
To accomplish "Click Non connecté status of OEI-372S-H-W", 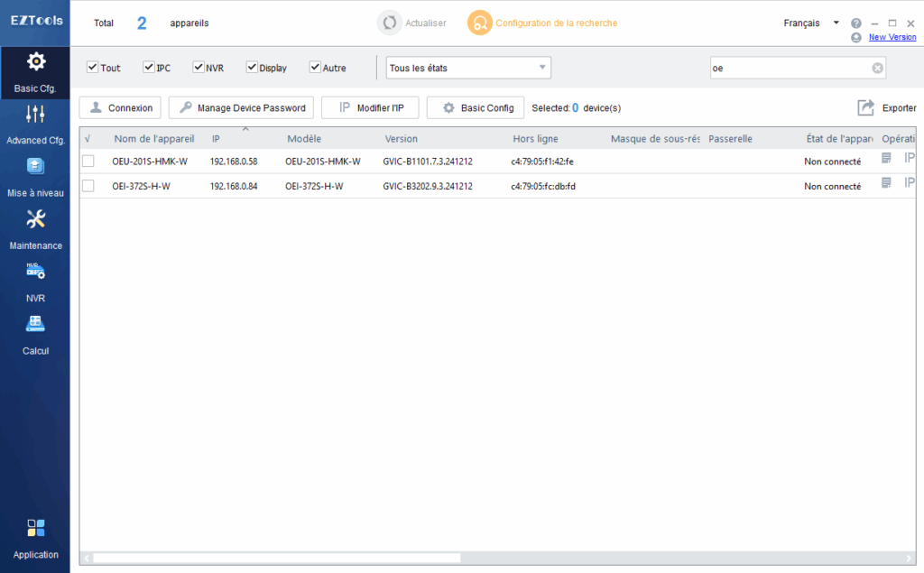I will click(833, 186).
